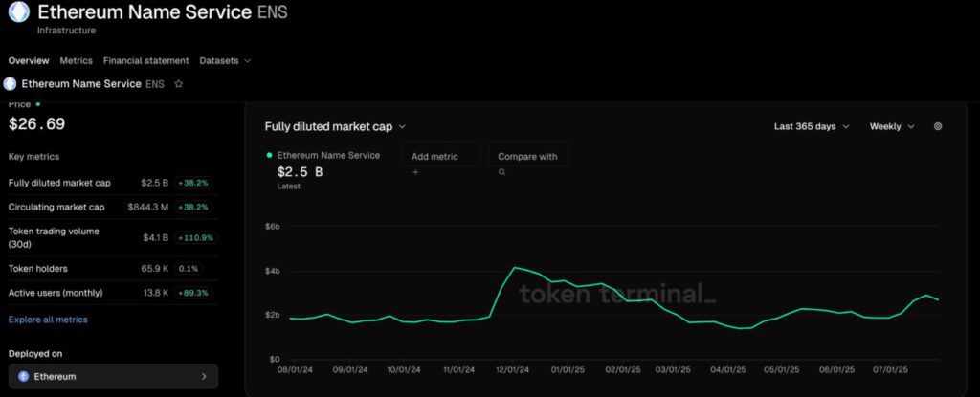The image size is (980, 397).
Task: Open chart settings via the gear icon
Action: click(937, 126)
